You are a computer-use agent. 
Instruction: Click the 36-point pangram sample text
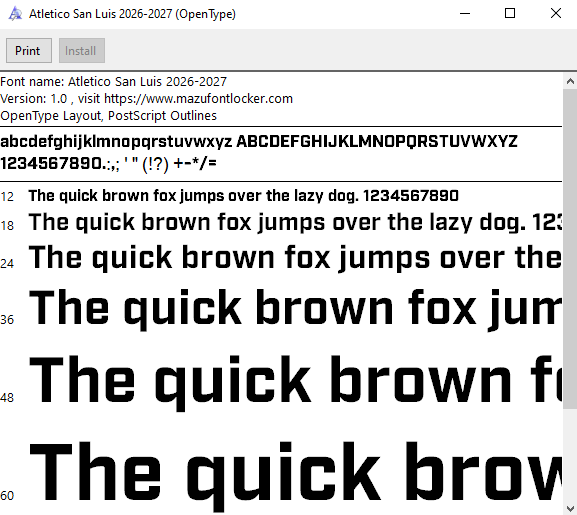coord(295,309)
